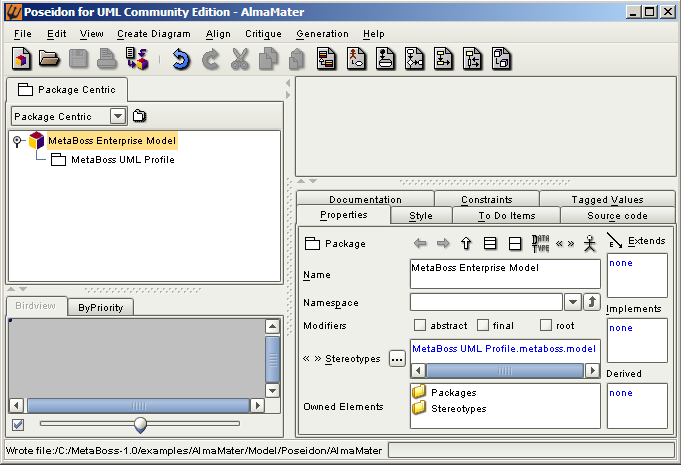Create a new collaboration diagram icon
The image size is (681, 465).
(443, 59)
